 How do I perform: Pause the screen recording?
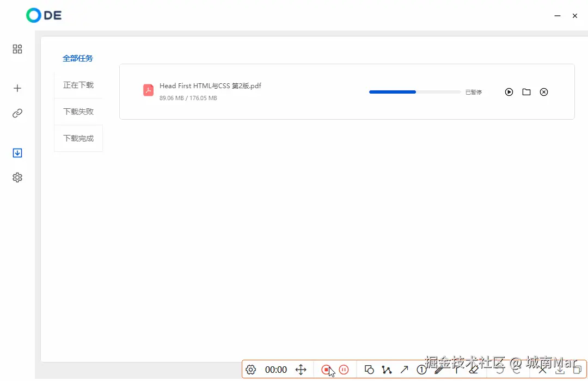point(344,370)
